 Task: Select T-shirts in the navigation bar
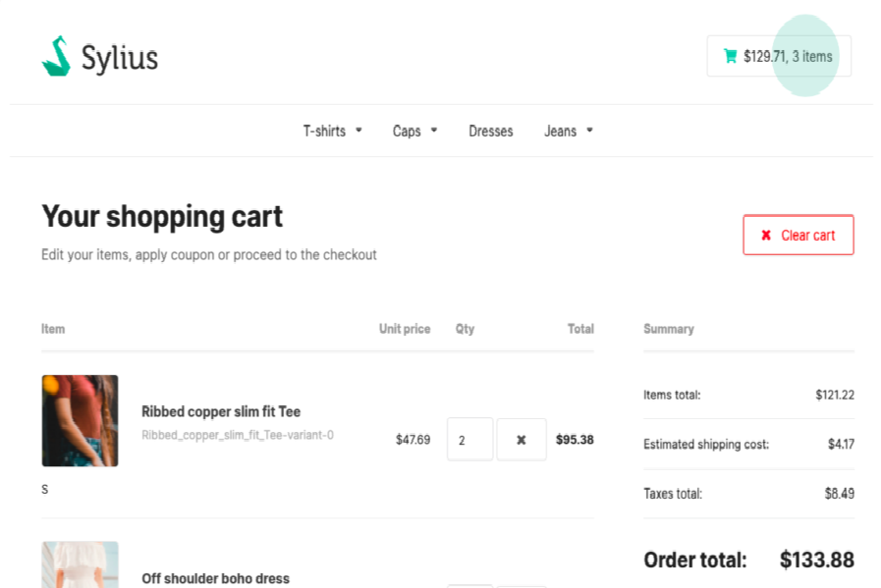coord(325,130)
